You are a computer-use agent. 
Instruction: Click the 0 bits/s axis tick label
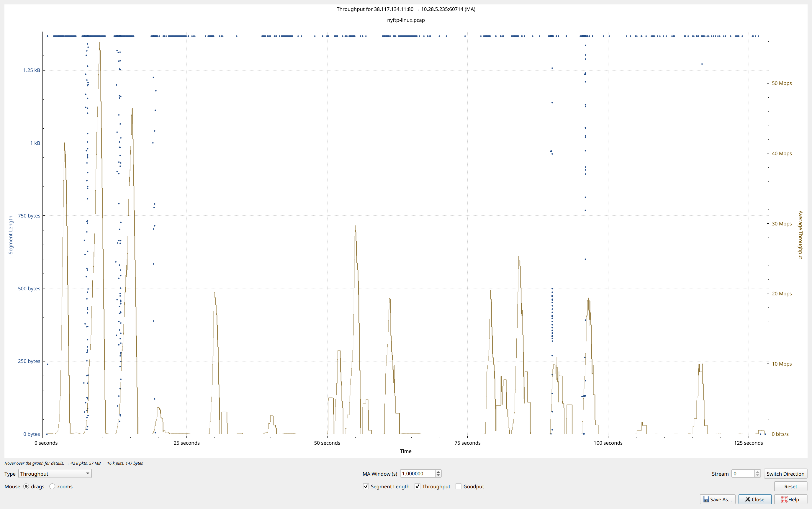(x=780, y=434)
